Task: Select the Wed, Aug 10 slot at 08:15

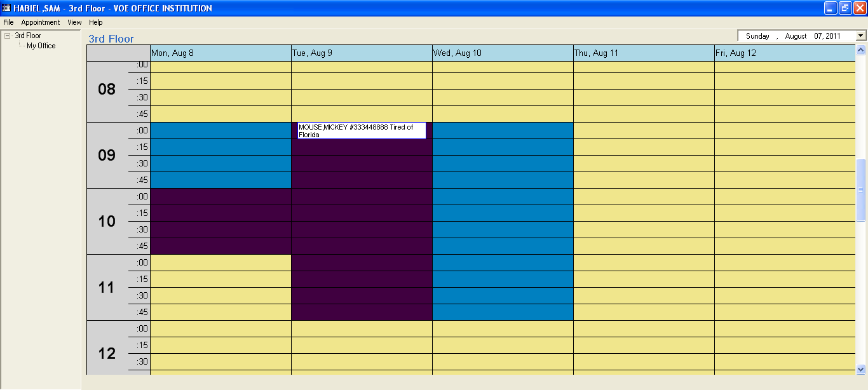Action: click(x=503, y=81)
